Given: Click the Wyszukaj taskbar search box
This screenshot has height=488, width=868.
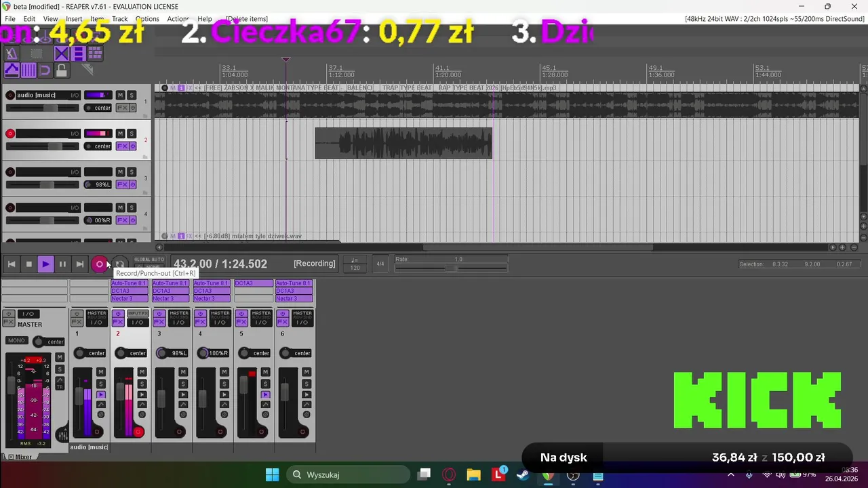Looking at the screenshot, I should tap(348, 474).
